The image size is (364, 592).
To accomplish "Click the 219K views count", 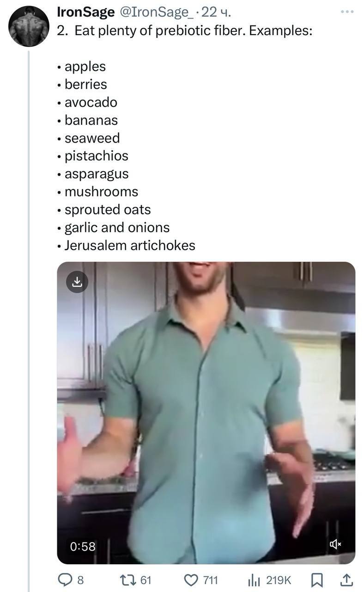I will pyautogui.click(x=279, y=580).
